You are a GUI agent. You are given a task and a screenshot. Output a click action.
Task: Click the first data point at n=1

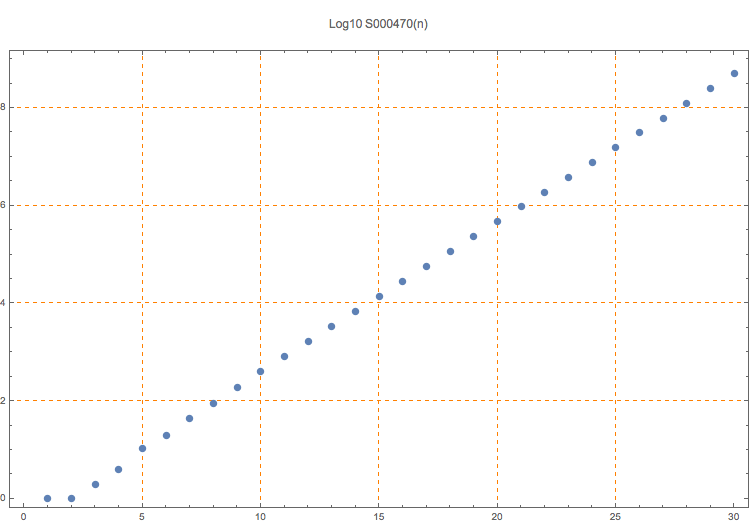pos(47,498)
